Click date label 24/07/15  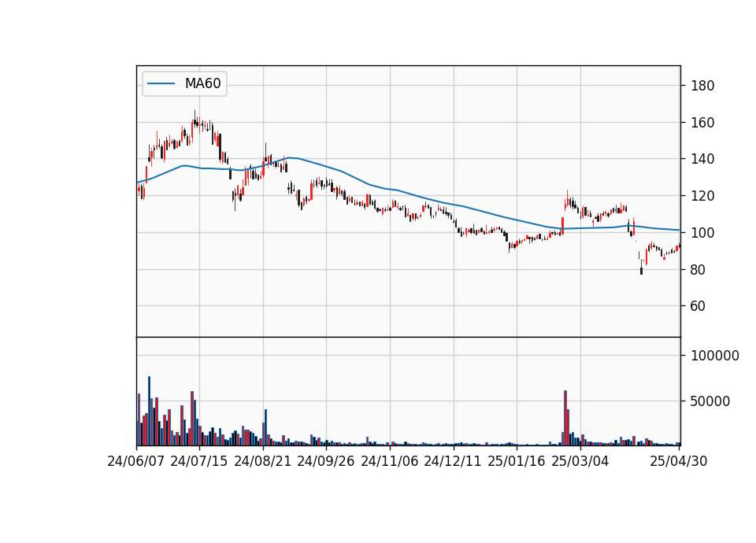pyautogui.click(x=198, y=462)
